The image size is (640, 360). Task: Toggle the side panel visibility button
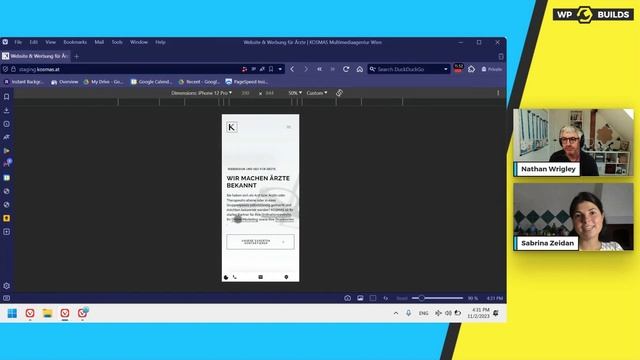coord(7,298)
